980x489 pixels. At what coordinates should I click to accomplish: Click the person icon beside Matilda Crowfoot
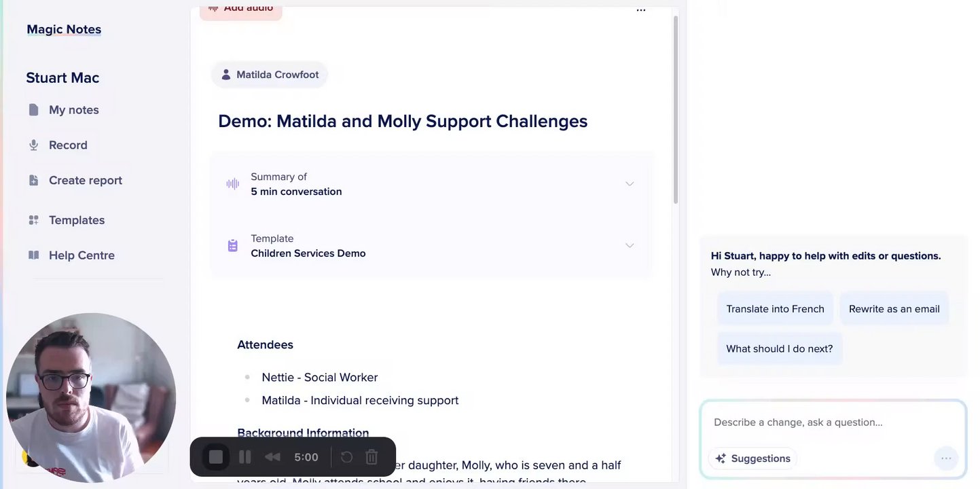click(x=226, y=75)
